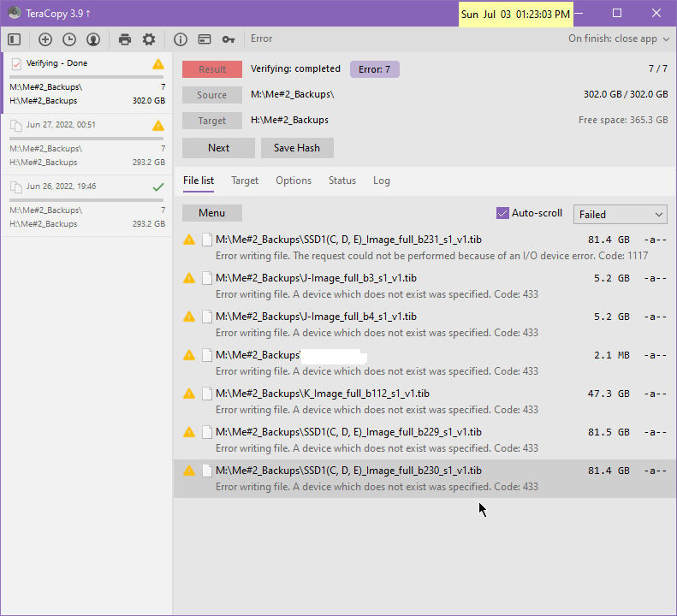This screenshot has height=616, width=677.
Task: Toggle the sidebar panel icon
Action: tap(14, 39)
